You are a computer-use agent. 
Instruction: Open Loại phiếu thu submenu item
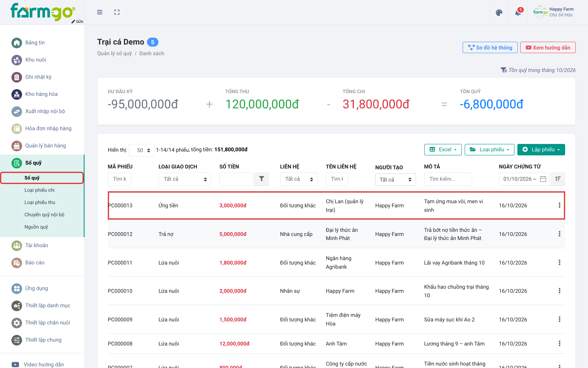pos(40,202)
